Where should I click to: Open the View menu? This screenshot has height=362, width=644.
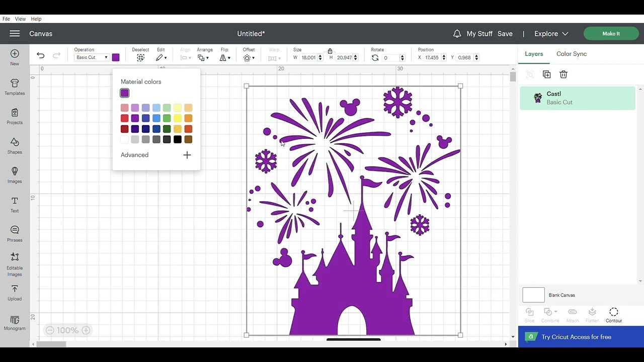pyautogui.click(x=20, y=19)
